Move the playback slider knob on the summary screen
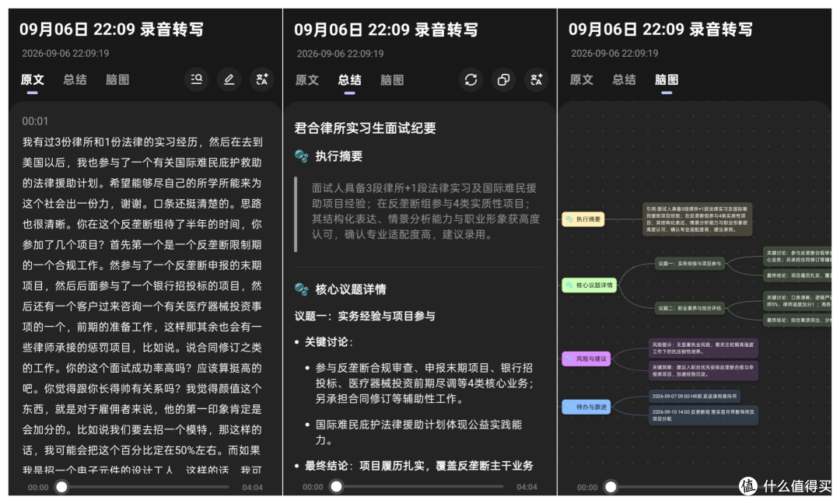Screen dimensions: 840x504 [337, 486]
